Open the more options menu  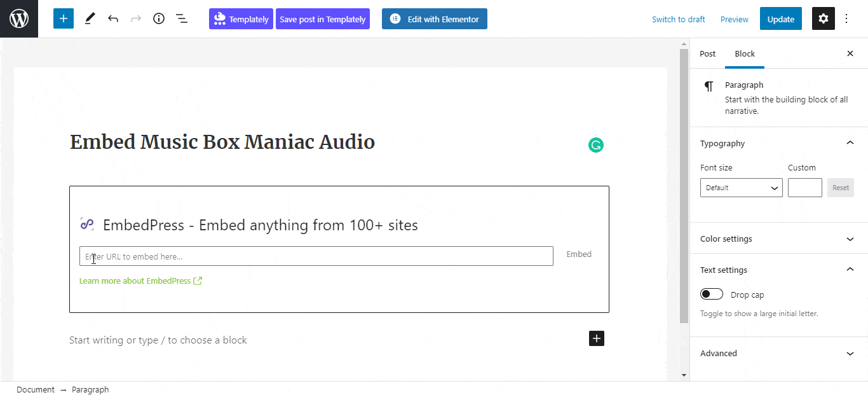click(x=846, y=18)
